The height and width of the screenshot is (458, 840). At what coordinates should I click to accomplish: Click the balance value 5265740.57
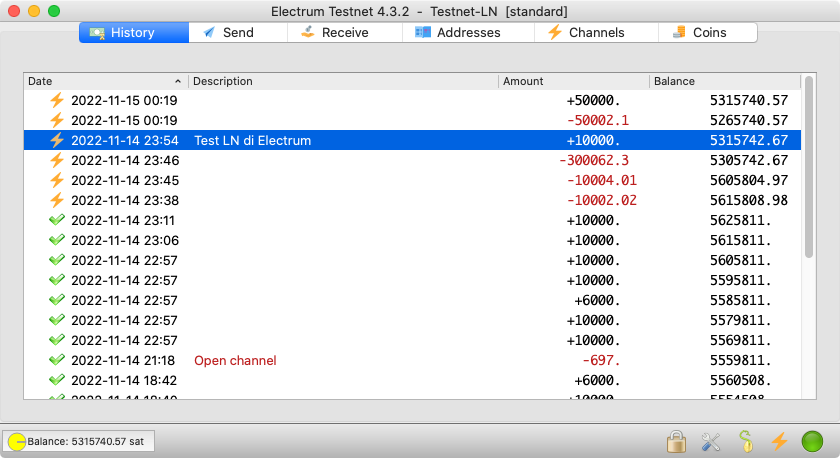coord(749,120)
